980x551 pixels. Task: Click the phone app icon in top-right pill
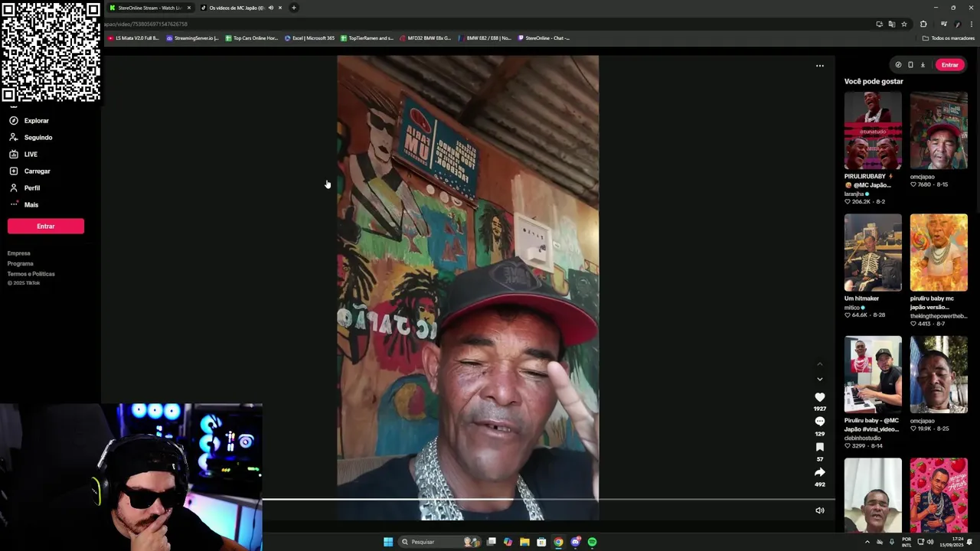pos(910,65)
